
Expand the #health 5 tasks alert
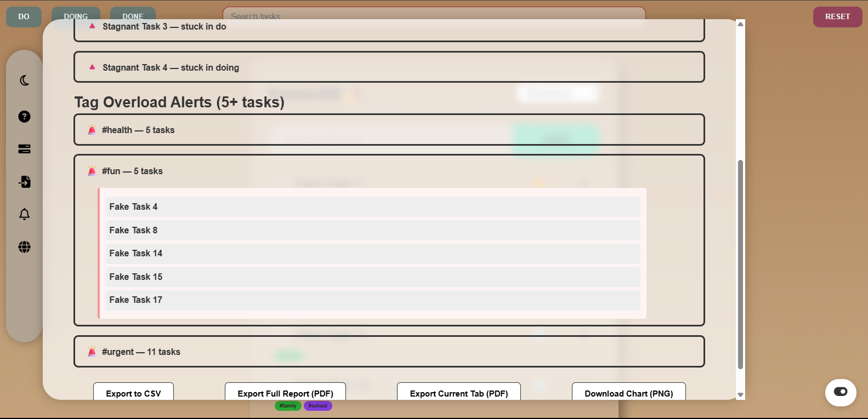pos(389,130)
